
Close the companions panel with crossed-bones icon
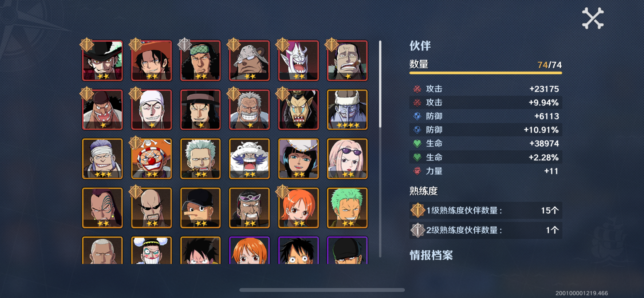pos(593,18)
